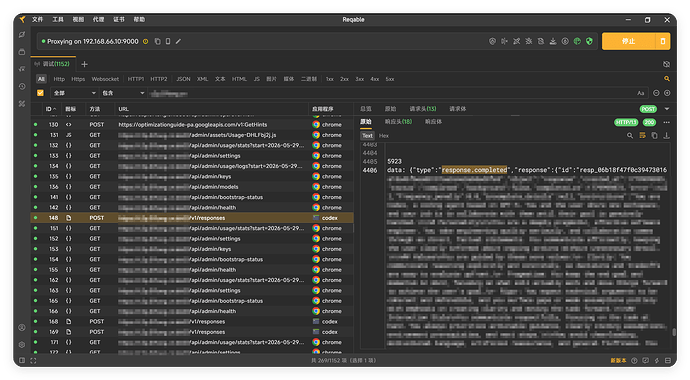This screenshot has height=380, width=690.
Task: Switch to the 请求体 tab
Action: (x=458, y=109)
